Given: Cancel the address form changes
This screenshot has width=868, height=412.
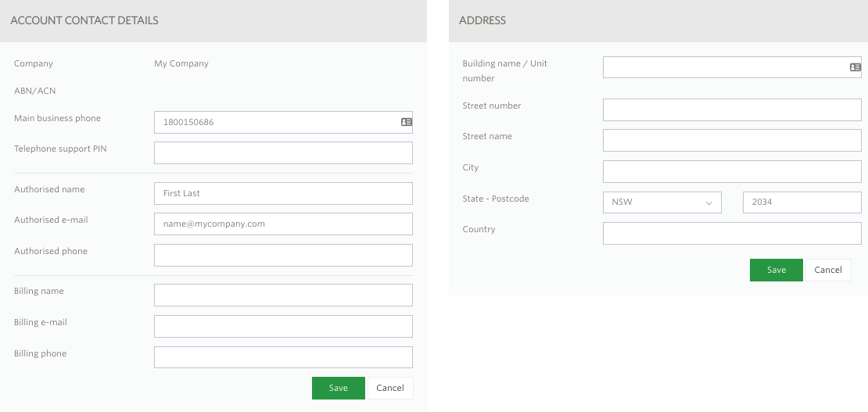Looking at the screenshot, I should pyautogui.click(x=828, y=270).
